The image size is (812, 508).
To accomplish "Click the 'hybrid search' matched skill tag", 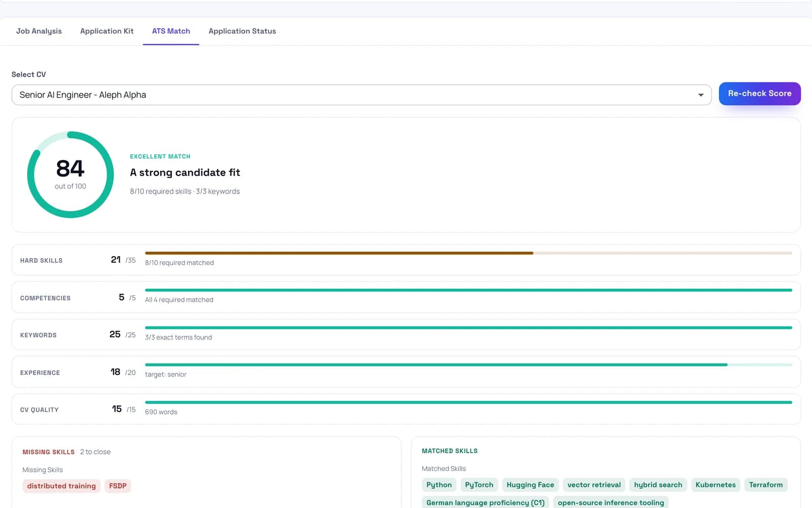I will 658,485.
